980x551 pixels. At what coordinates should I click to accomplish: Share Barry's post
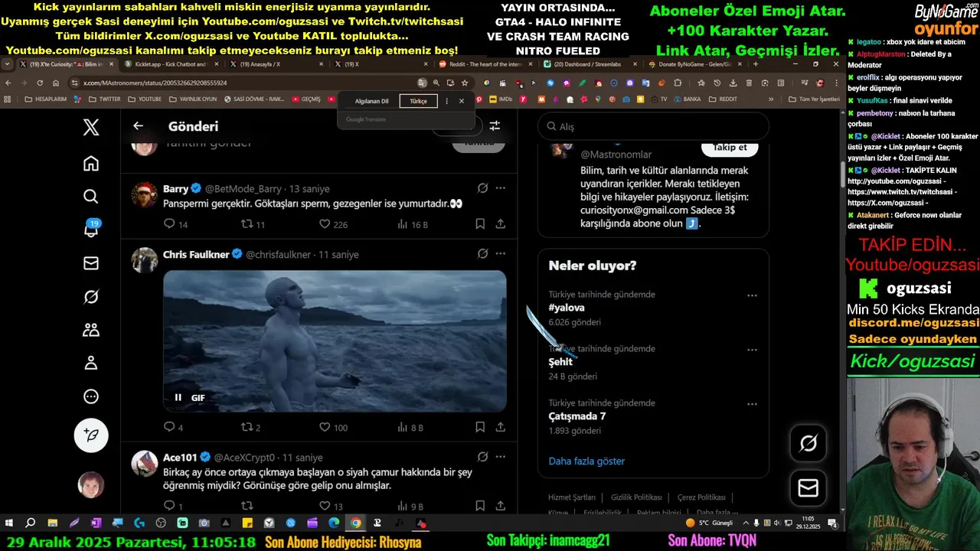[x=500, y=224]
